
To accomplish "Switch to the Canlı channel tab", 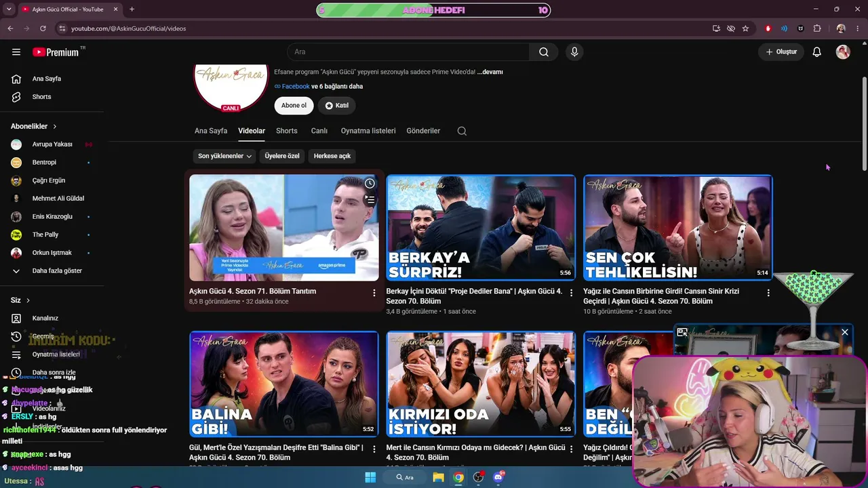I will point(319,131).
